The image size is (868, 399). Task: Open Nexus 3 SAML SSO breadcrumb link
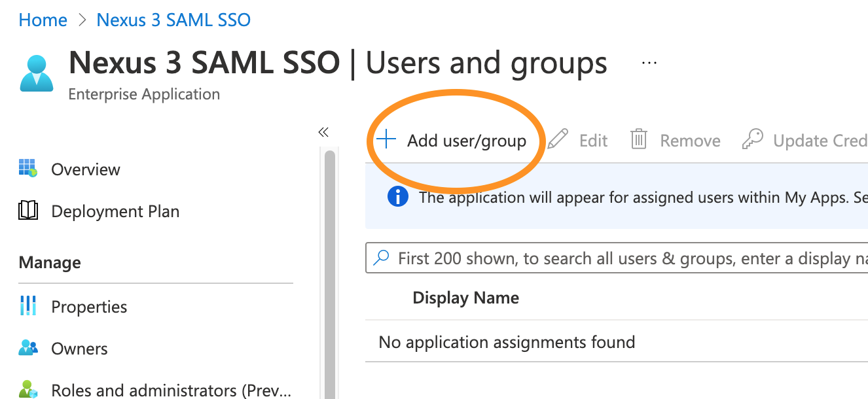pyautogui.click(x=173, y=20)
